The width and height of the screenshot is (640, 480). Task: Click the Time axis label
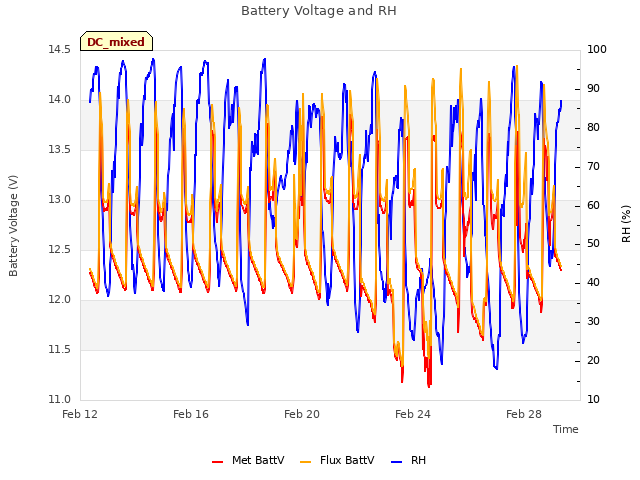[565, 429]
